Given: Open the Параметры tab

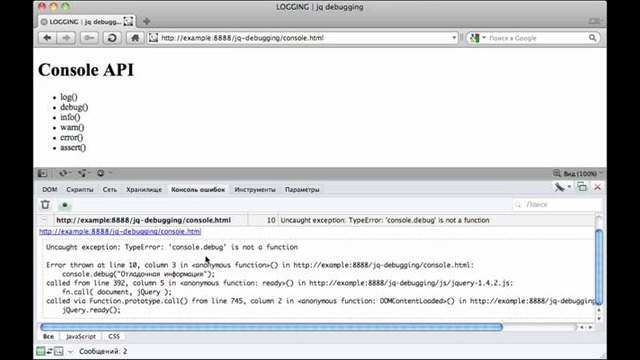Looking at the screenshot, I should [302, 190].
